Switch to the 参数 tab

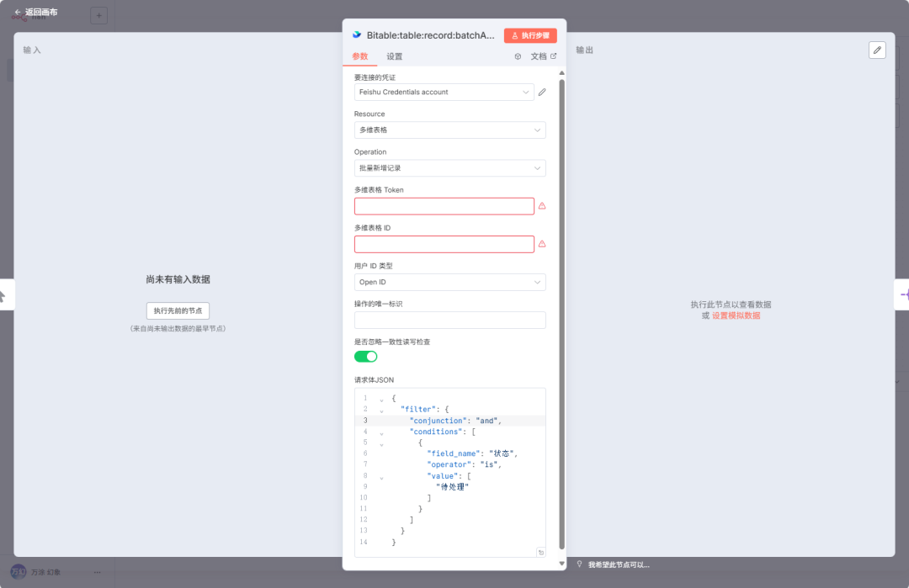(x=360, y=56)
